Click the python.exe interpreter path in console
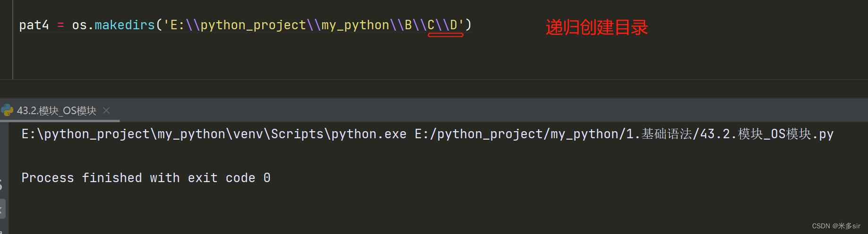The width and height of the screenshot is (868, 234). [x=214, y=134]
